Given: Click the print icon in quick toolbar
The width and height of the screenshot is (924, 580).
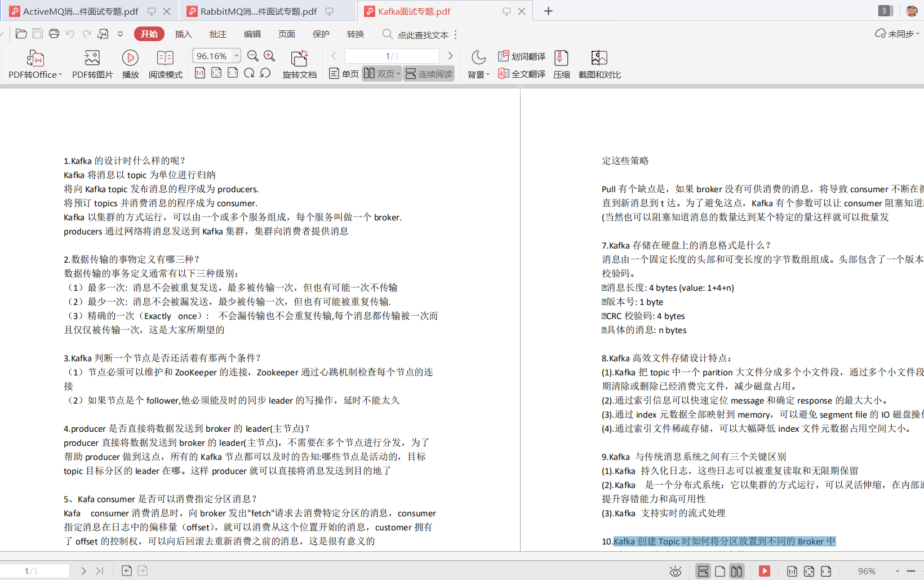Looking at the screenshot, I should coord(54,34).
